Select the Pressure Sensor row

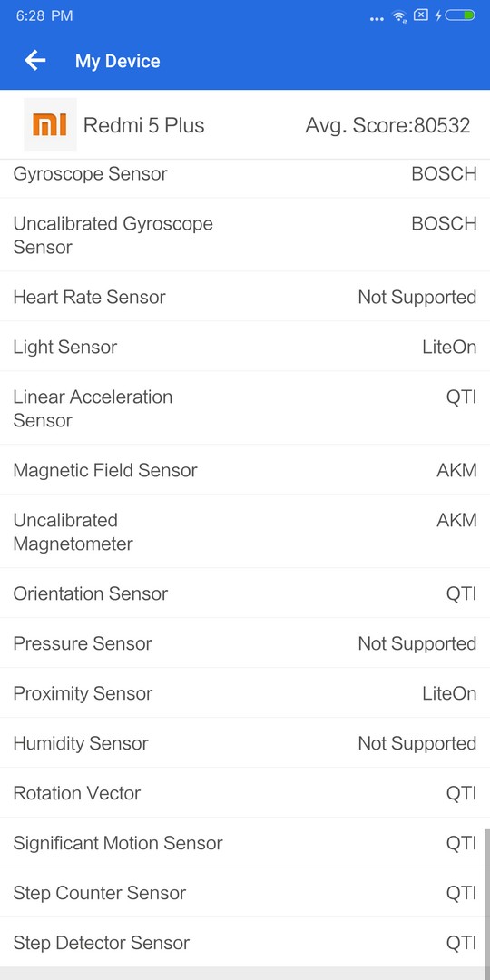(x=245, y=643)
